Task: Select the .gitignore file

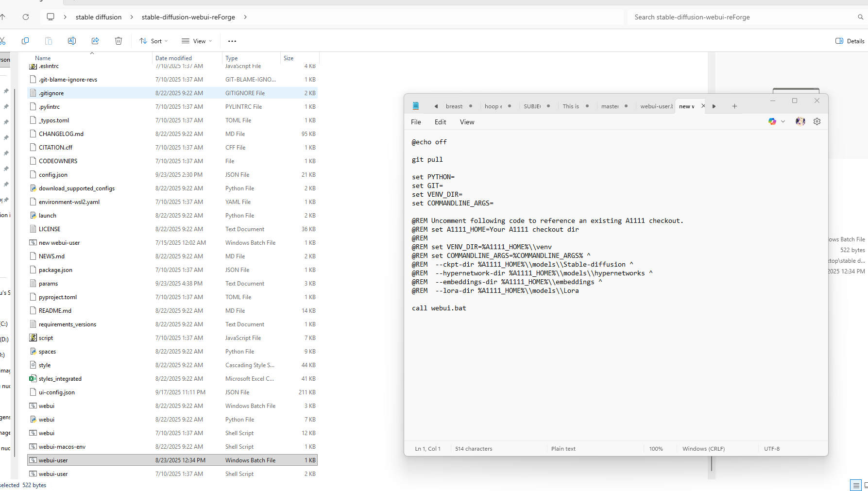Action: coord(172,93)
